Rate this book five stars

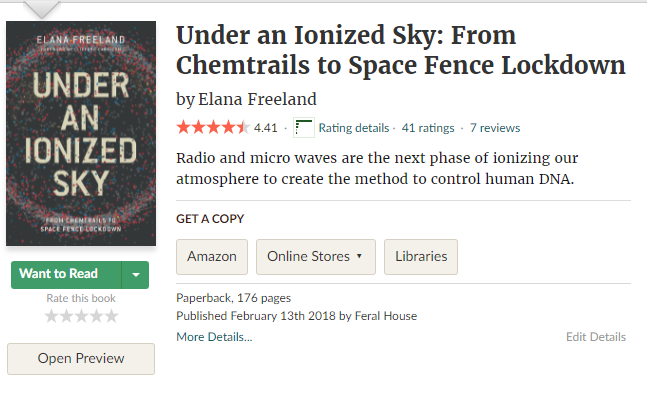111,316
